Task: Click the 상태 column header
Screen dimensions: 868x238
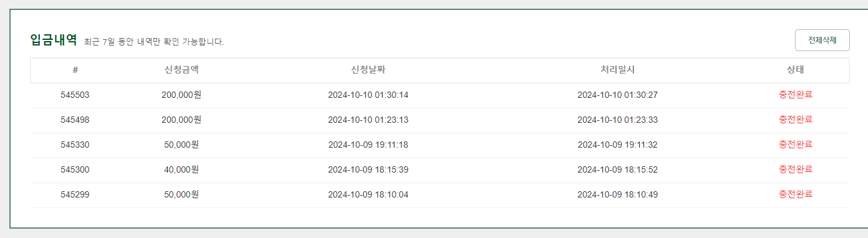Action: 796,70
